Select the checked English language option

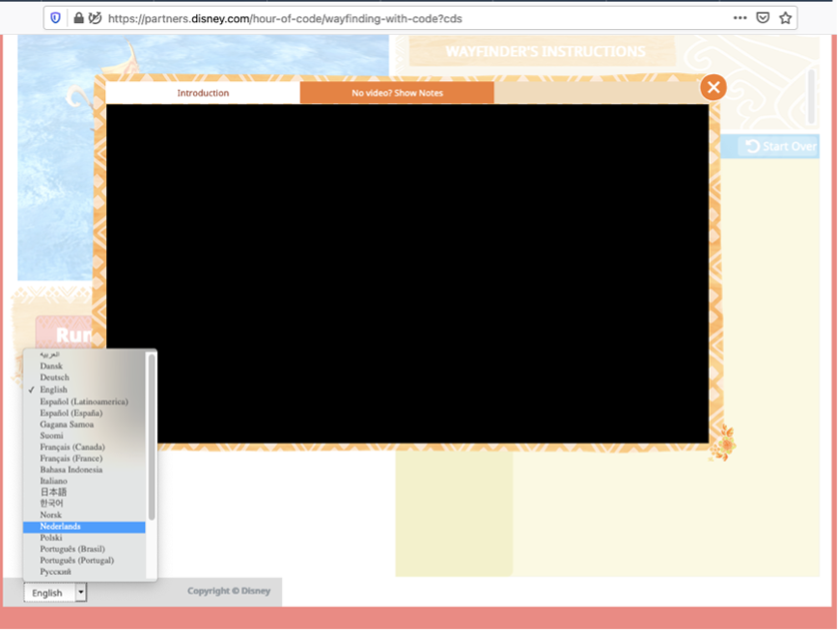click(x=84, y=389)
